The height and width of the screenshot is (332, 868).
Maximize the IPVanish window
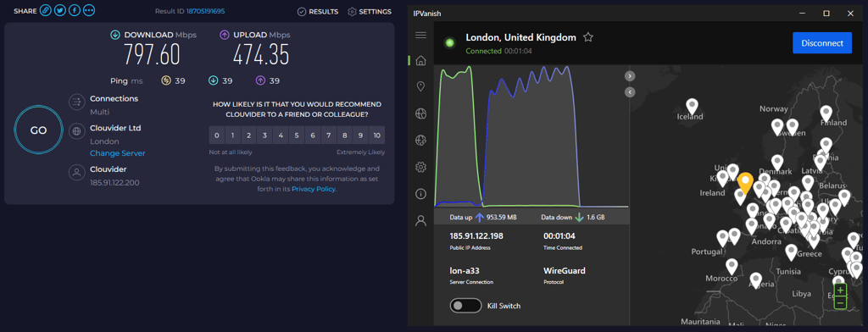pos(826,13)
